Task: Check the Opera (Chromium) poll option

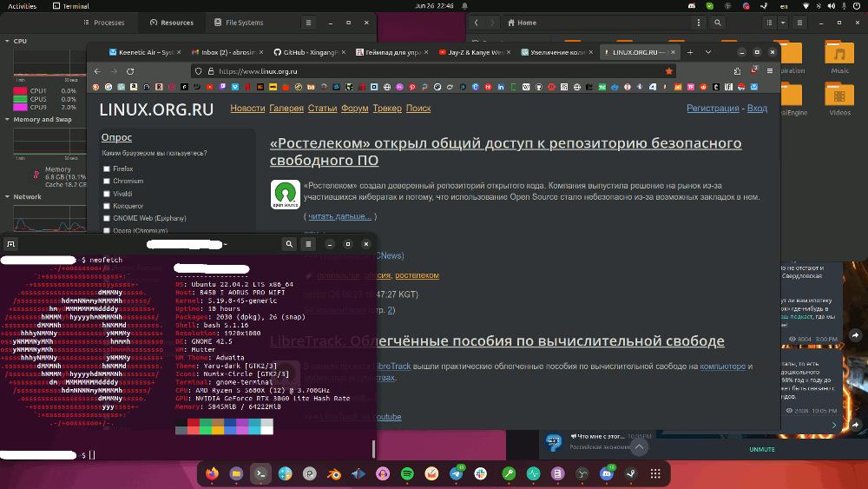Action: [106, 230]
